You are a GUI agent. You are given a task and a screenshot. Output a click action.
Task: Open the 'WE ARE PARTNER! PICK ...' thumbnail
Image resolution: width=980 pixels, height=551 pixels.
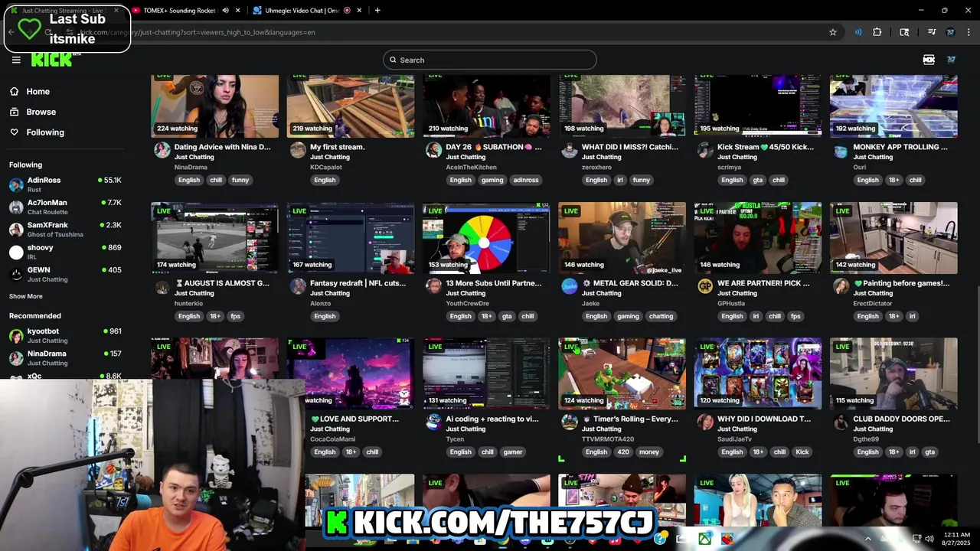click(758, 238)
